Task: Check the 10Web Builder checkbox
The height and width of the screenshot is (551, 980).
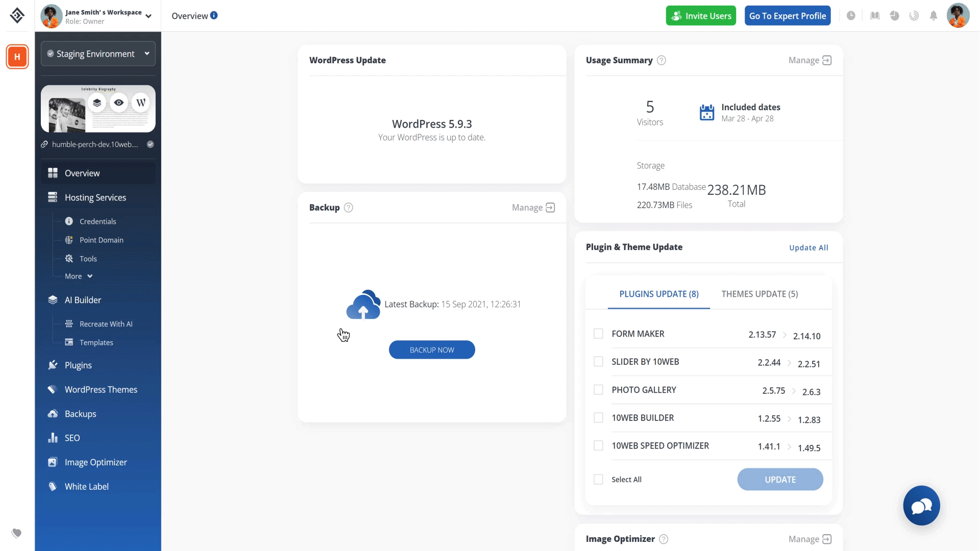Action: [598, 418]
